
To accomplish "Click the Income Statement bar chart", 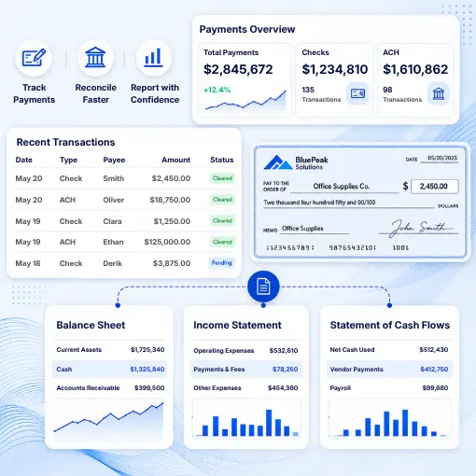I will click(246, 419).
